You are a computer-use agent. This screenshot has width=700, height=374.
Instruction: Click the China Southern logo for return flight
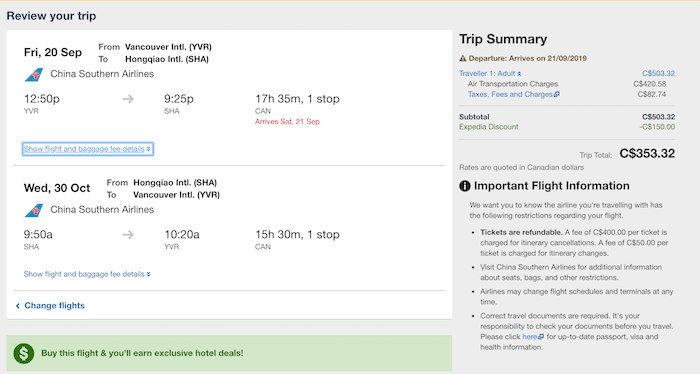click(x=34, y=210)
